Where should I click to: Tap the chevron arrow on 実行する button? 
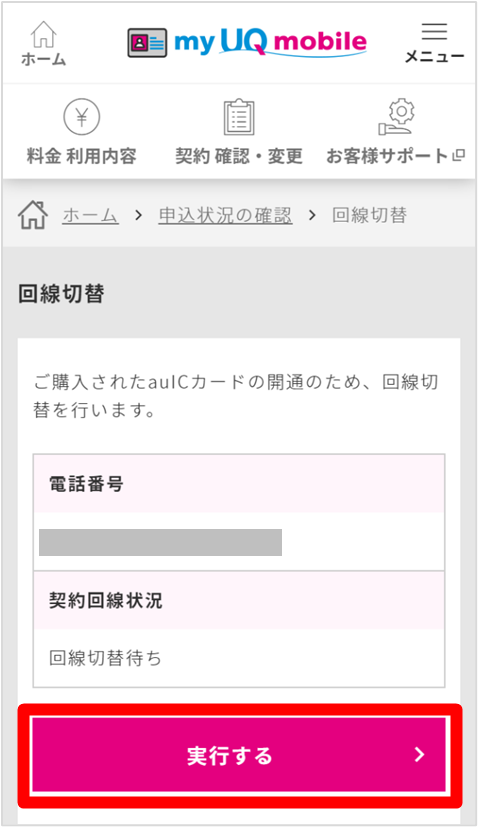pyautogui.click(x=419, y=755)
